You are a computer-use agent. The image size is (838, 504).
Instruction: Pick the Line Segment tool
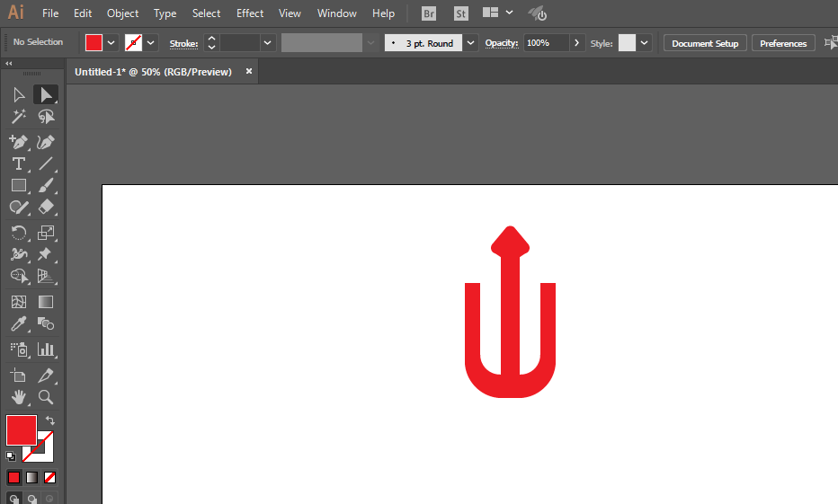point(46,164)
